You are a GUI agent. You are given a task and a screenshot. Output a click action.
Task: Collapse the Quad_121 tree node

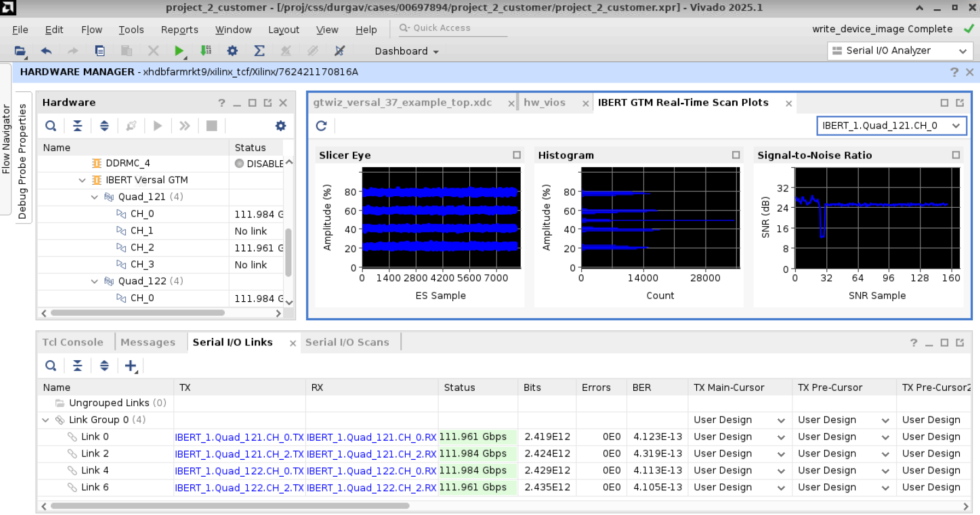click(x=94, y=197)
